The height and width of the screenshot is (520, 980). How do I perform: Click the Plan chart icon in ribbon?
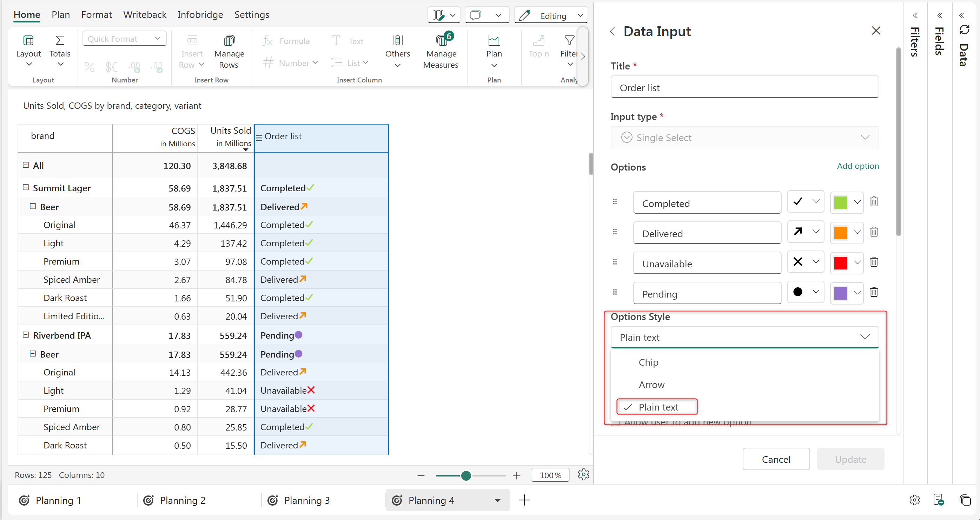tap(494, 41)
